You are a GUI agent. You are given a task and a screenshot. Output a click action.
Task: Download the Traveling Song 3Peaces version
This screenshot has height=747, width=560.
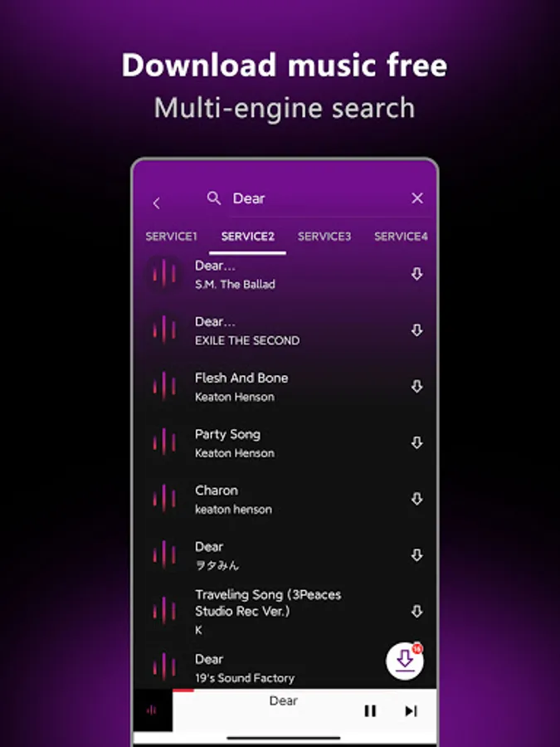click(x=416, y=611)
